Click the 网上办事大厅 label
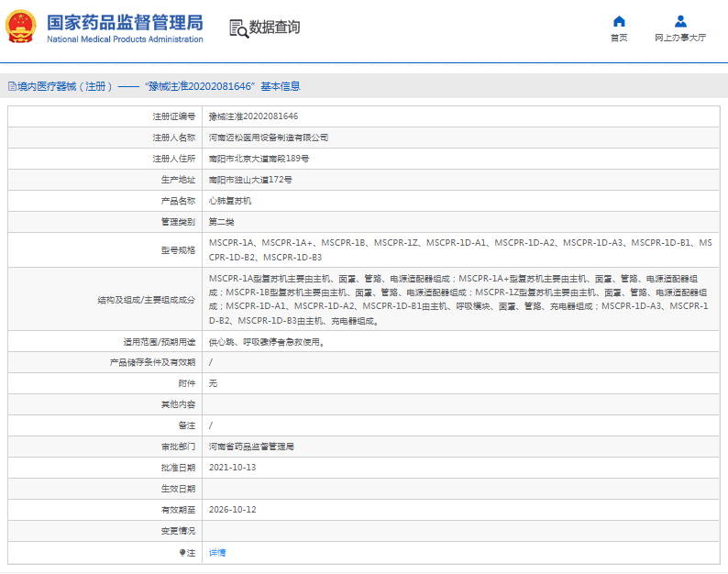 pos(680,38)
